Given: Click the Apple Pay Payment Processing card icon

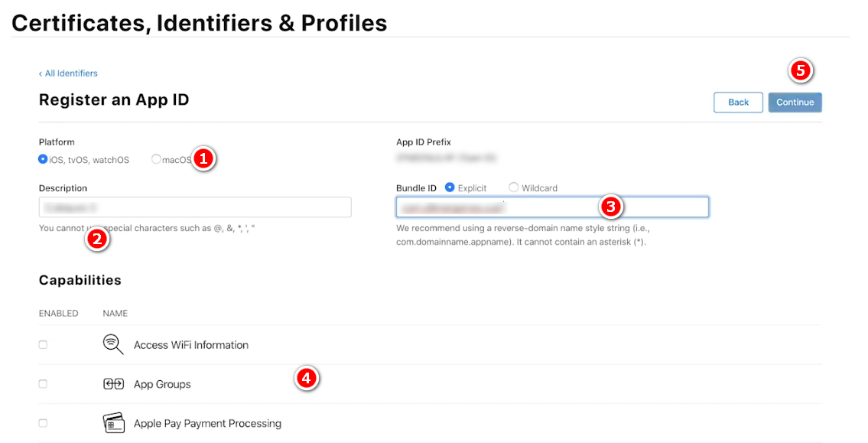Looking at the screenshot, I should point(113,423).
